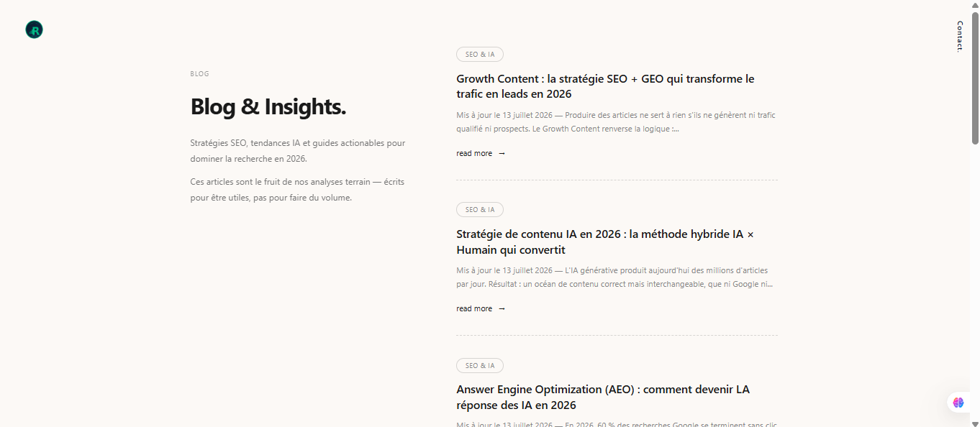Click read more under Stratégie de contenu article
The height and width of the screenshot is (427, 980).
click(x=474, y=308)
